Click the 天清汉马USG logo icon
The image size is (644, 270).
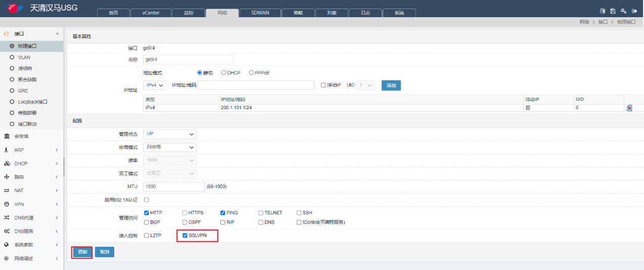pos(14,8)
